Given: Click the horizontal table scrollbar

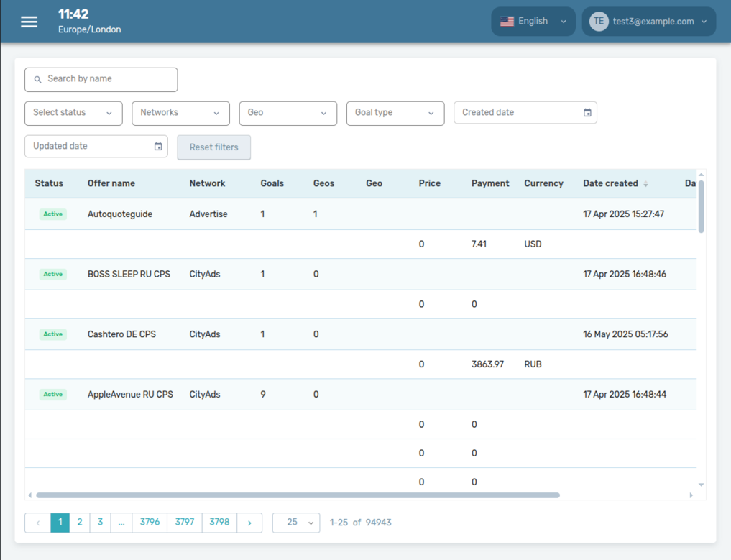Looking at the screenshot, I should coord(298,495).
